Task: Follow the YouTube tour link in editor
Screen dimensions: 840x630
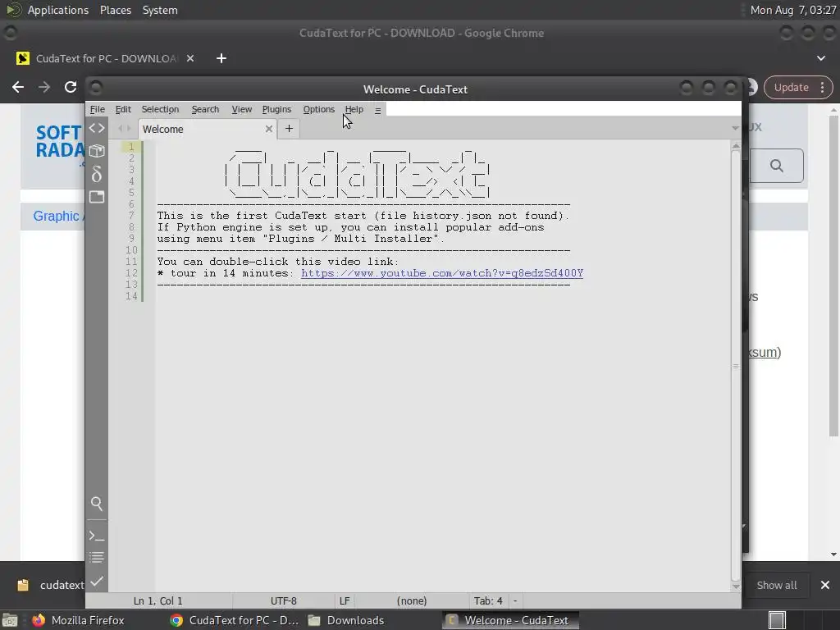Action: [x=442, y=273]
